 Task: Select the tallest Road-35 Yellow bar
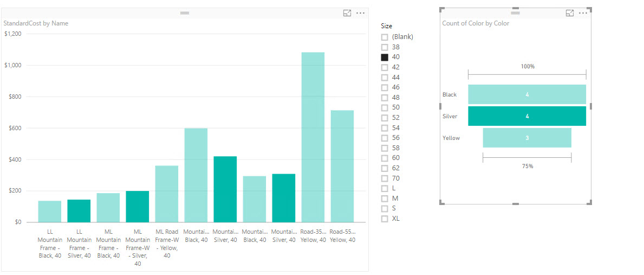click(313, 137)
